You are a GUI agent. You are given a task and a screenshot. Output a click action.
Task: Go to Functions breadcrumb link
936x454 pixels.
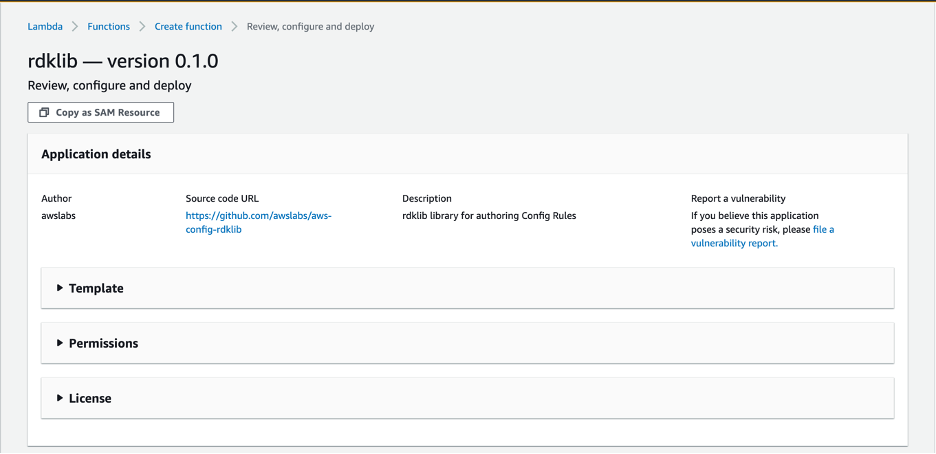[x=108, y=27]
